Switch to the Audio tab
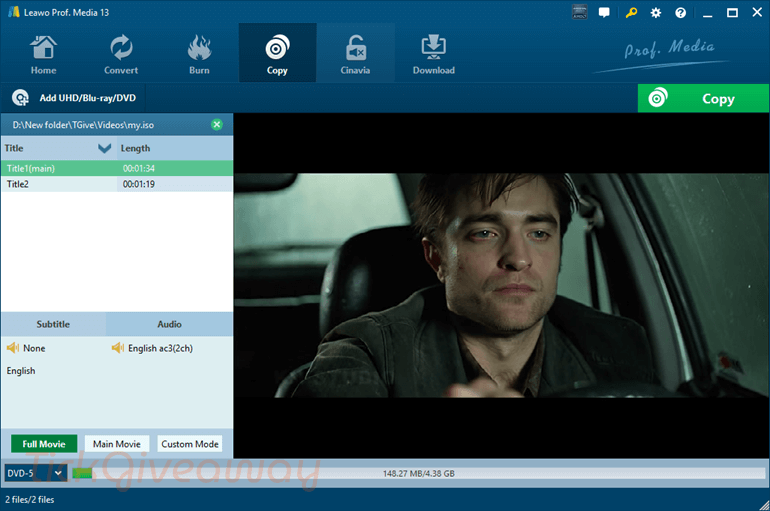This screenshot has height=511, width=770. click(x=169, y=324)
